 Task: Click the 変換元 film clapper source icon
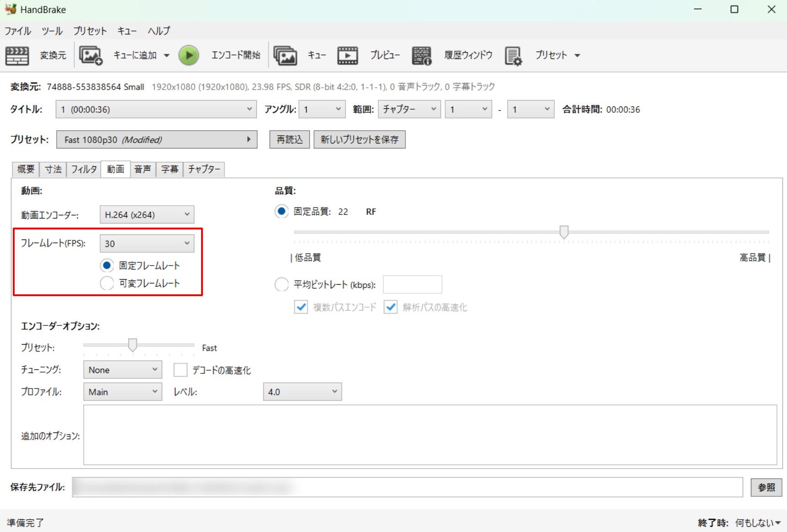click(x=17, y=55)
